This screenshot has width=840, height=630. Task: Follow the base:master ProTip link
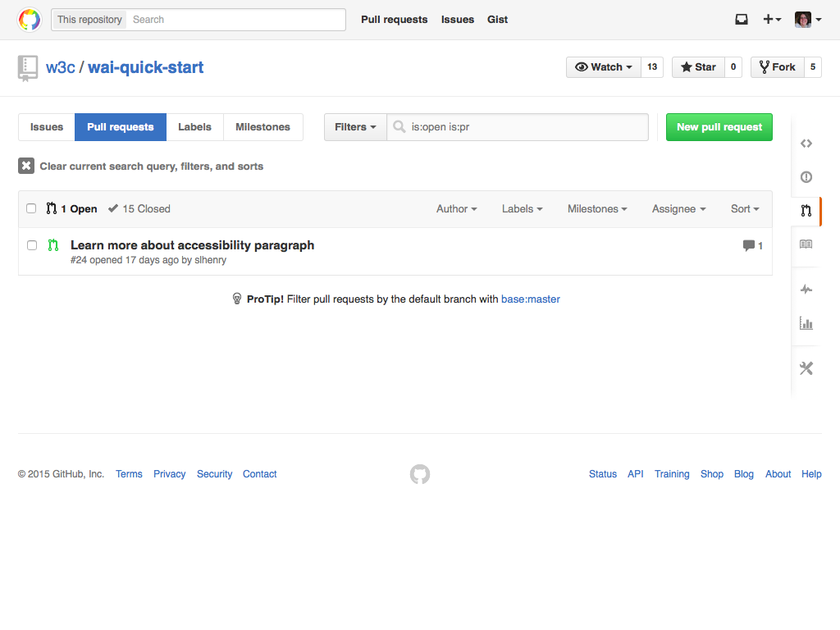pyautogui.click(x=531, y=299)
